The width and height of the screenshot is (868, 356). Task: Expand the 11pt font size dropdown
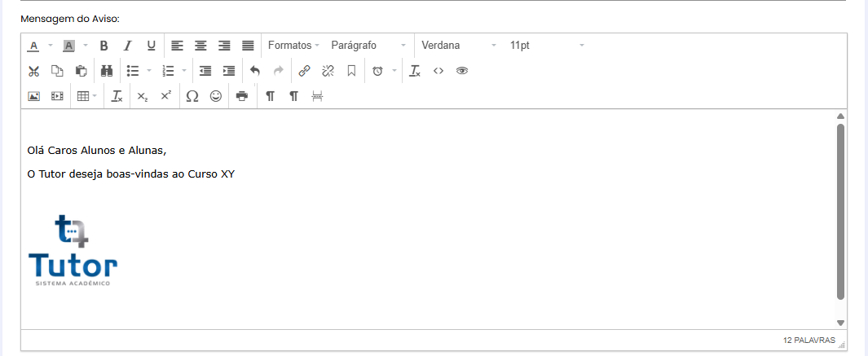pyautogui.click(x=547, y=46)
